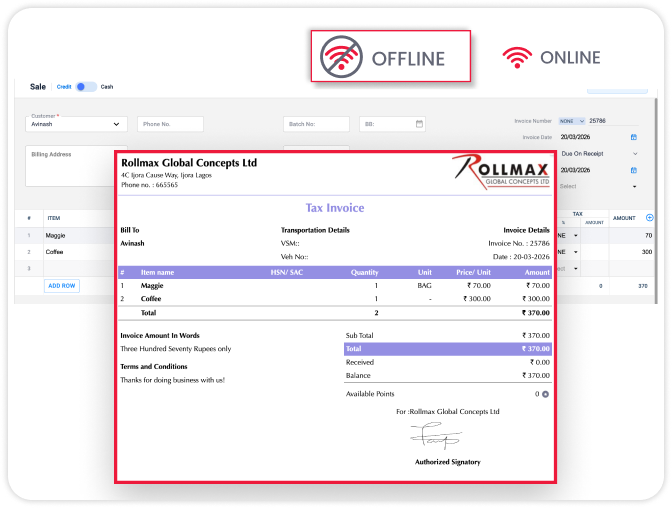The height and width of the screenshot is (508, 672).
Task: Toggle the Credit/Cash sale switch
Action: click(86, 87)
